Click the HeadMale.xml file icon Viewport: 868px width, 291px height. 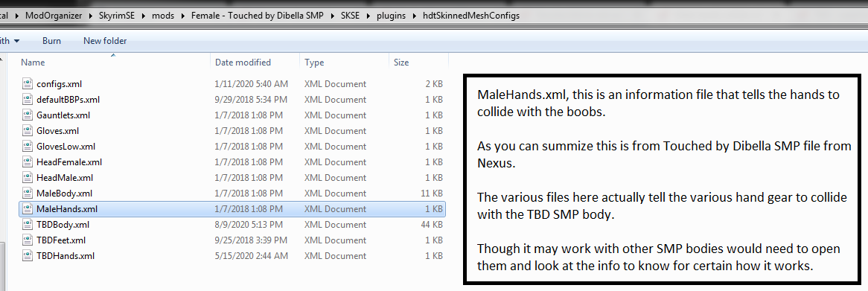click(28, 178)
